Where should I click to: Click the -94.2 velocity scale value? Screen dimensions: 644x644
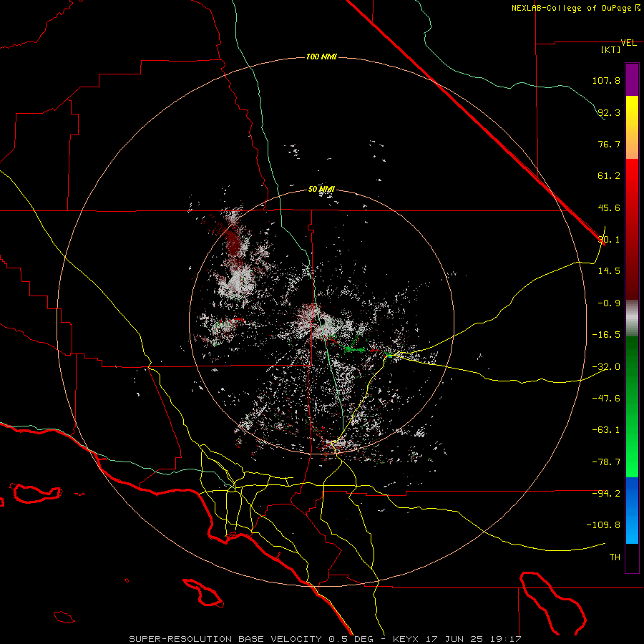[x=606, y=493]
